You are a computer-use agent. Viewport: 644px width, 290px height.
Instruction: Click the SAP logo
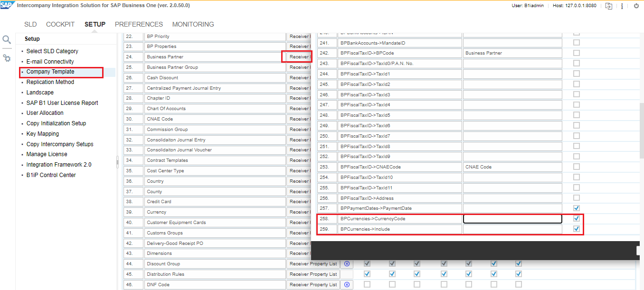tap(8, 5)
